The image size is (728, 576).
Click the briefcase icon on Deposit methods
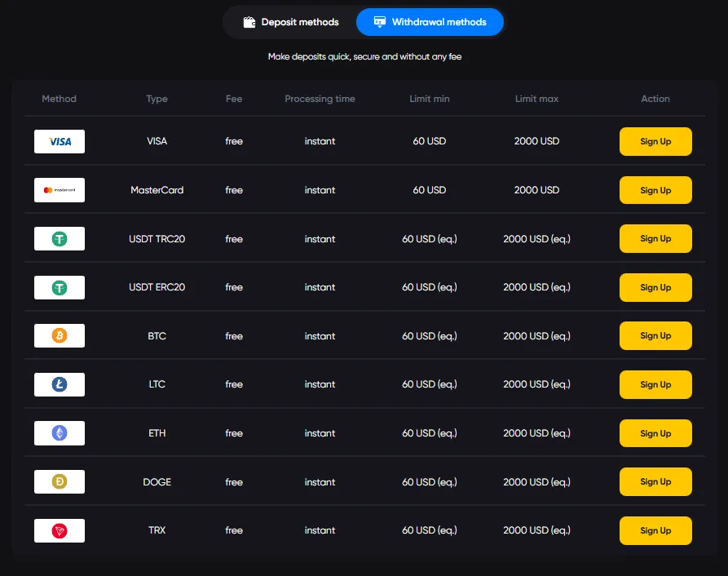tap(249, 22)
